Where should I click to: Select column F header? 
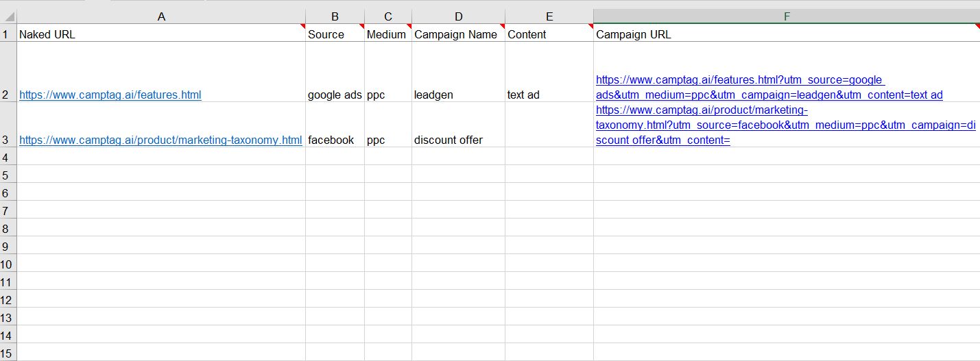[786, 17]
